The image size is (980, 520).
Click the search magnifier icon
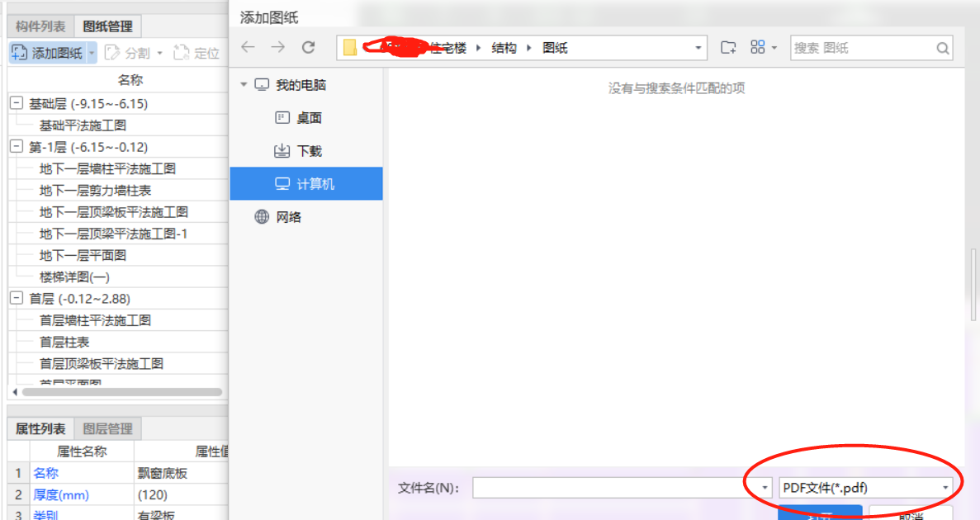pos(943,48)
